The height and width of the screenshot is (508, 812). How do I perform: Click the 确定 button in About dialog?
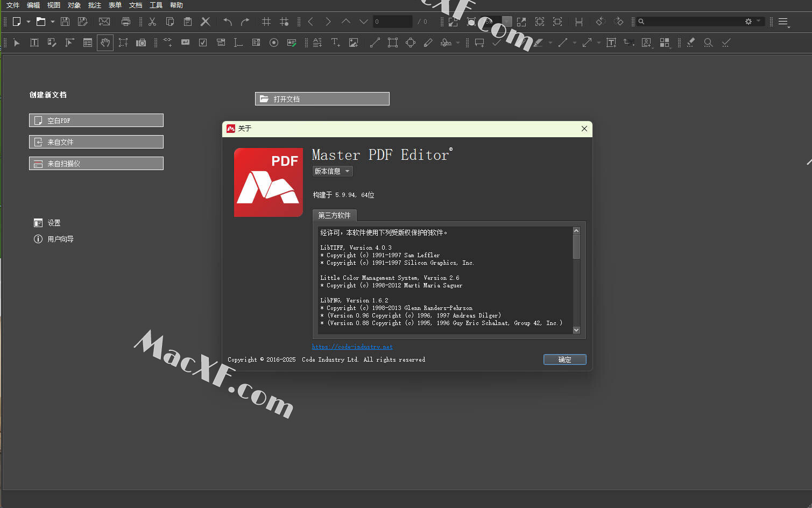click(565, 359)
